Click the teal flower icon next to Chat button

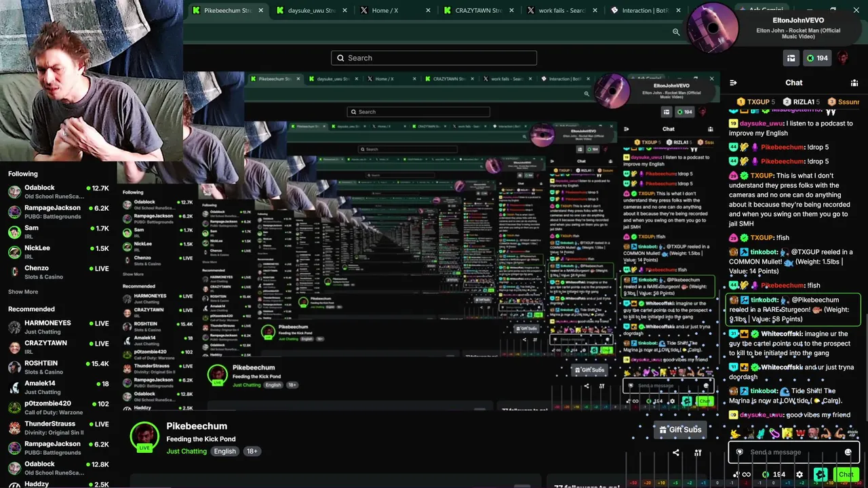pyautogui.click(x=821, y=474)
